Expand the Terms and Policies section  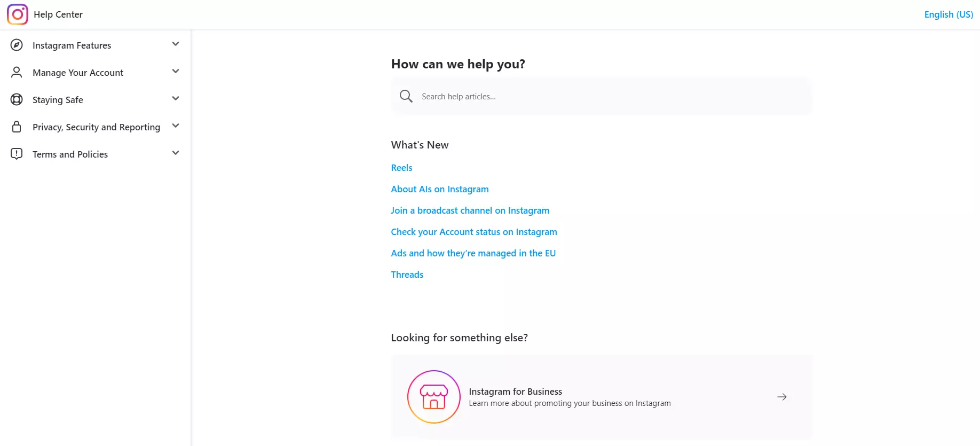coord(176,153)
